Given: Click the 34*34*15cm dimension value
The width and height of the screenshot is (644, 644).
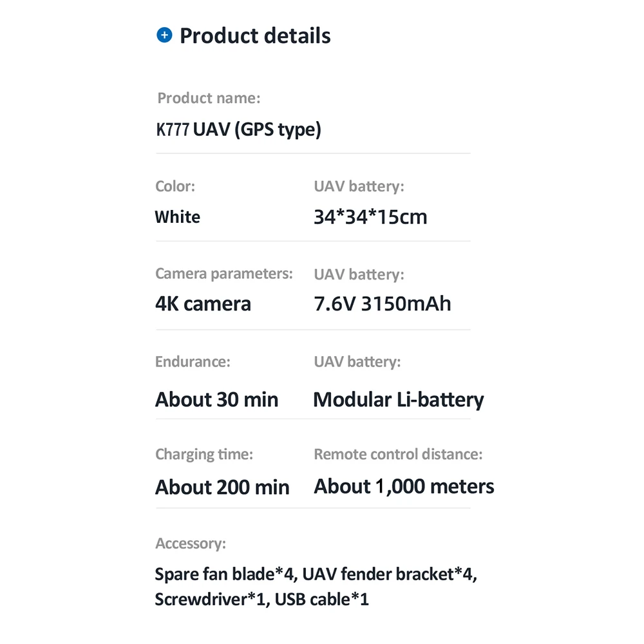Looking at the screenshot, I should coord(370,217).
